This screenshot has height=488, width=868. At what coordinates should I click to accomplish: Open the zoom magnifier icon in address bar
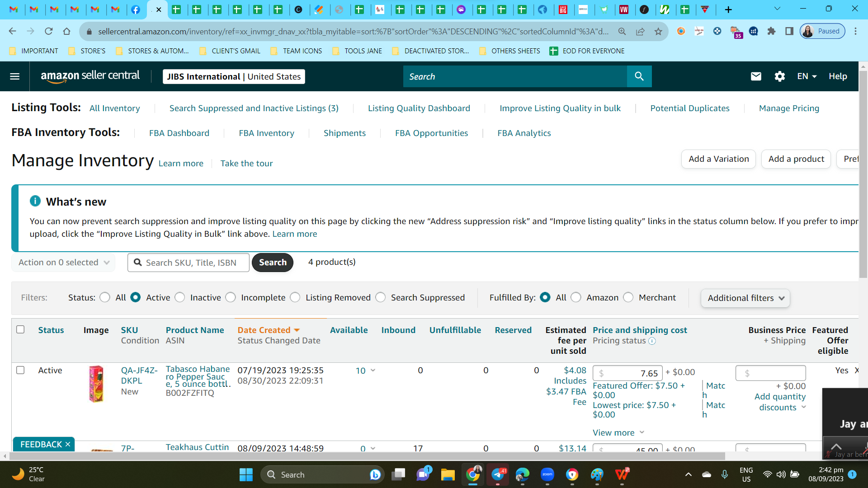[622, 31]
